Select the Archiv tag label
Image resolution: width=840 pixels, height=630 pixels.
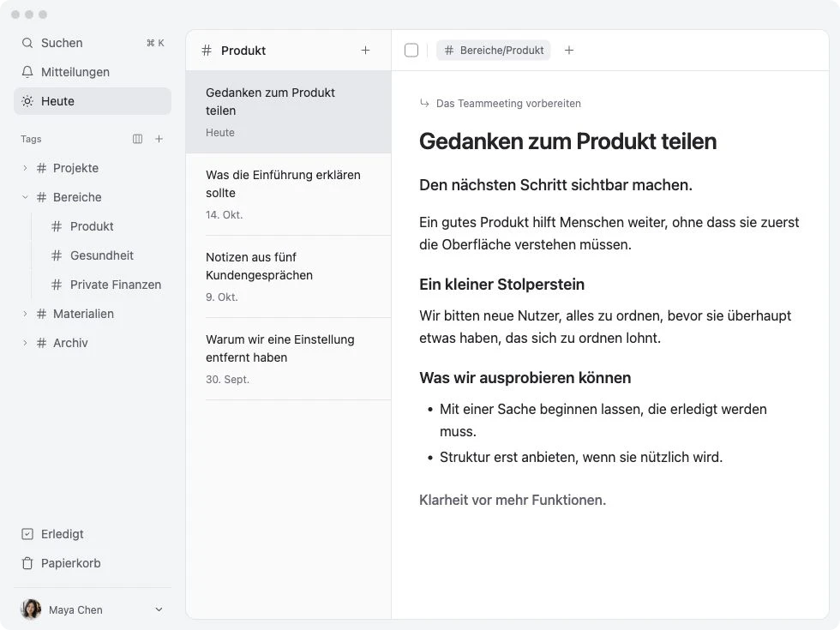pyautogui.click(x=70, y=343)
